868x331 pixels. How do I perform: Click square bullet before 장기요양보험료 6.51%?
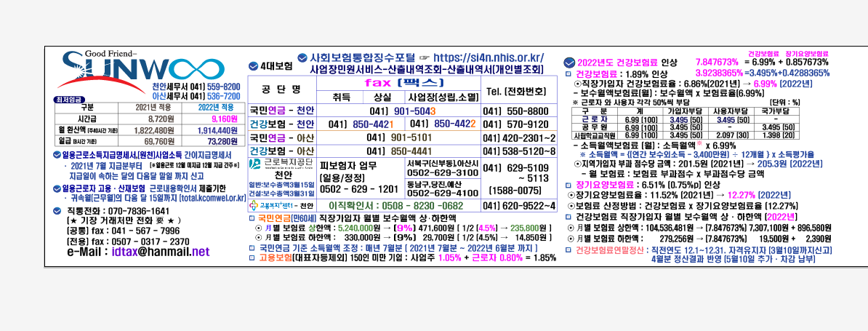[570, 185]
